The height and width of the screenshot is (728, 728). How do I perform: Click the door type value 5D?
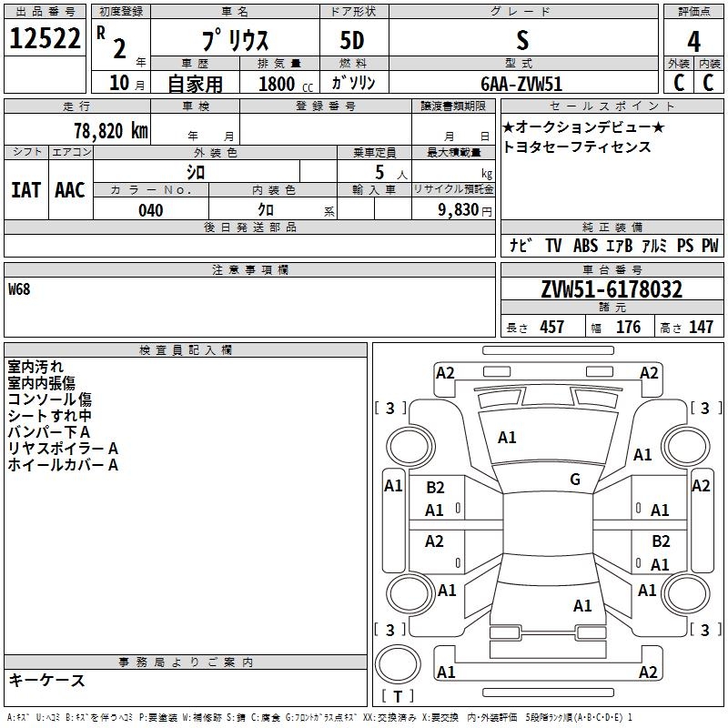coord(352,40)
